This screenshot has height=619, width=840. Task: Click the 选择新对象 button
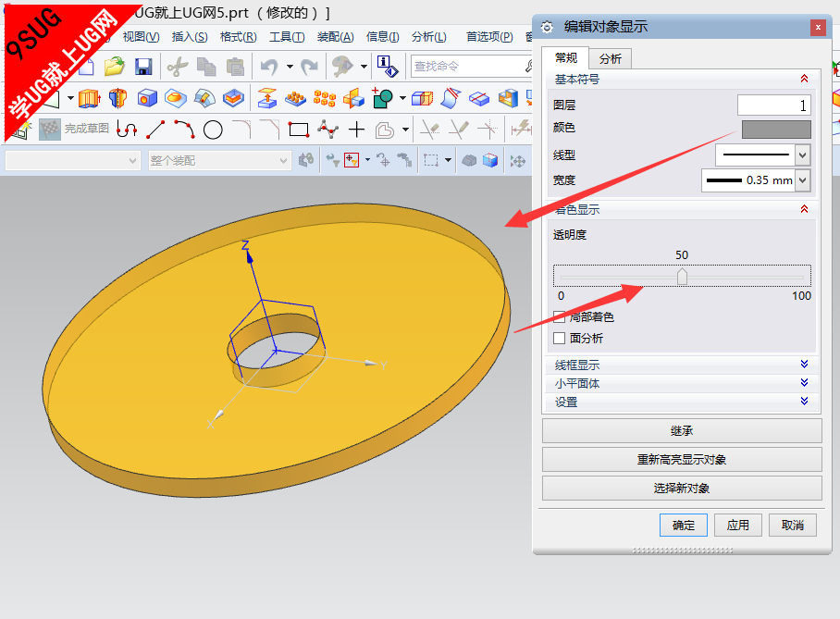coord(682,489)
